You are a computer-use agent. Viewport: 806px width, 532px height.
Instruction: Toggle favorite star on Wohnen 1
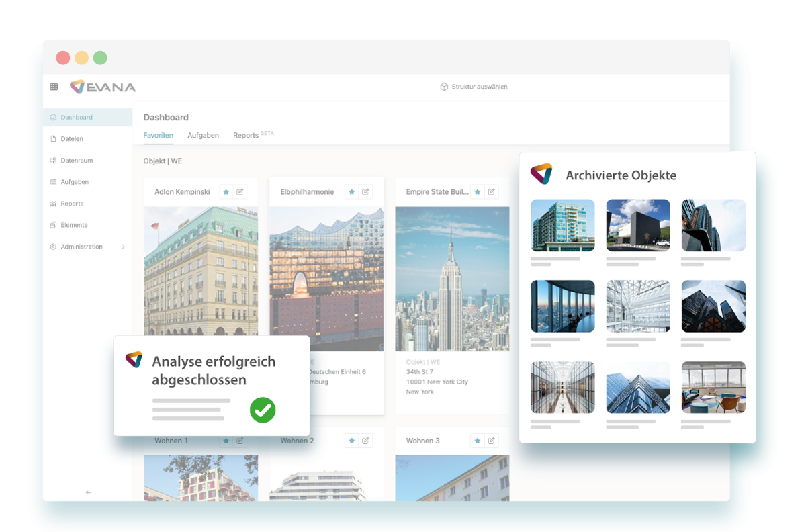[226, 441]
